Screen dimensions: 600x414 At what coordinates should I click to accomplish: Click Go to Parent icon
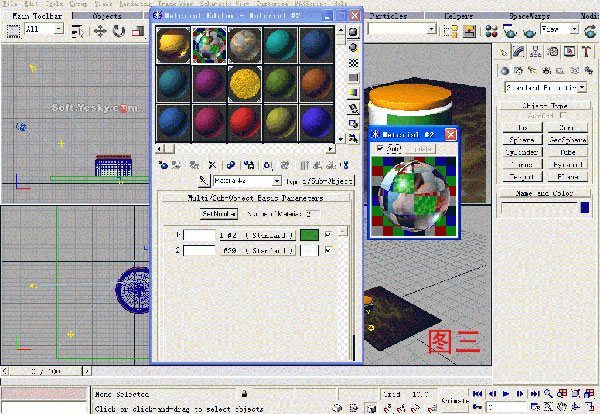pos(317,165)
